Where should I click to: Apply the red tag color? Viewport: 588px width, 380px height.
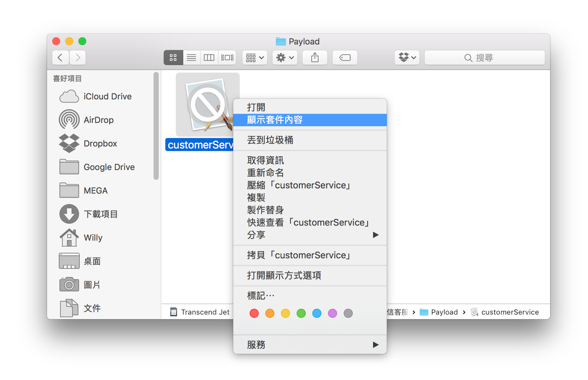pos(254,313)
